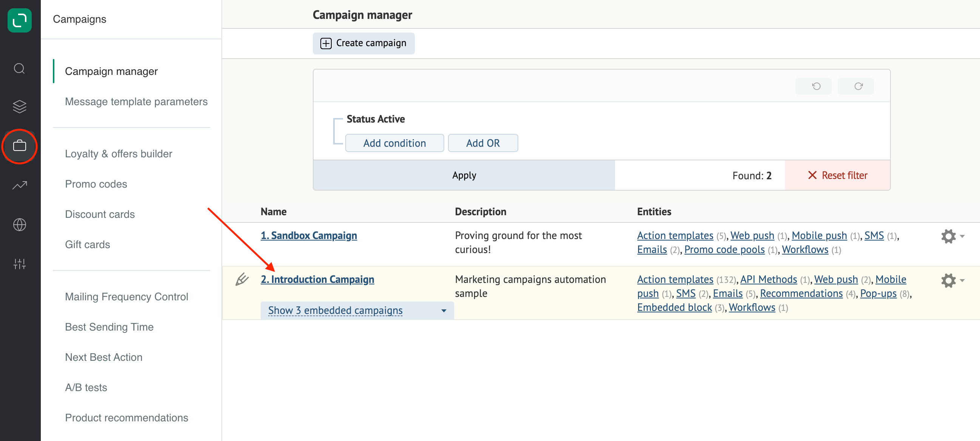The height and width of the screenshot is (441, 980).
Task: Click Add condition button
Action: coord(394,143)
